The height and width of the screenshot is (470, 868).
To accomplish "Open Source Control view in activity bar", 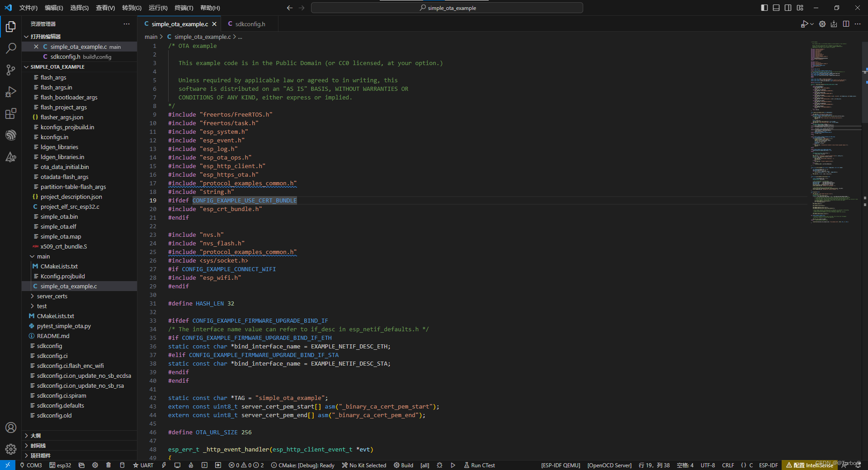I will coord(11,70).
